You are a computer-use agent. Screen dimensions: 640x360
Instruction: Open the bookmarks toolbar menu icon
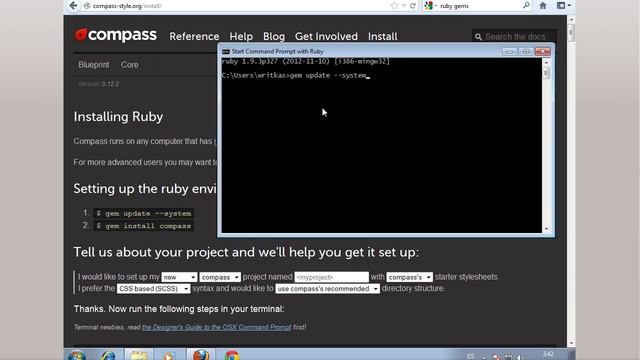point(564,6)
